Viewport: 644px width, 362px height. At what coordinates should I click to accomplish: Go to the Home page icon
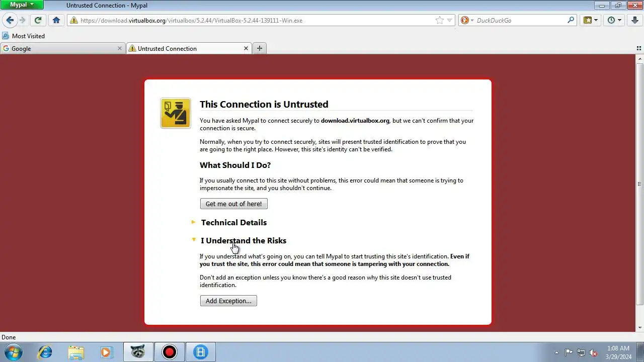click(x=56, y=20)
